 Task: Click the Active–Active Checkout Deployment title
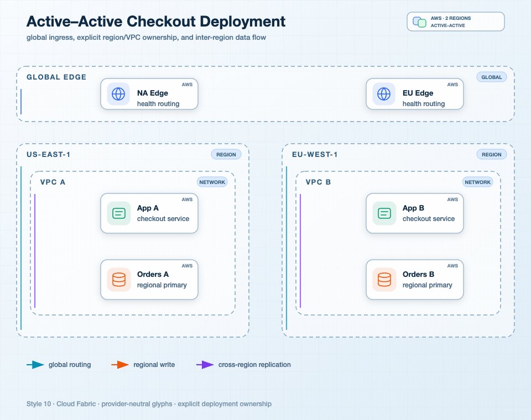pos(156,22)
